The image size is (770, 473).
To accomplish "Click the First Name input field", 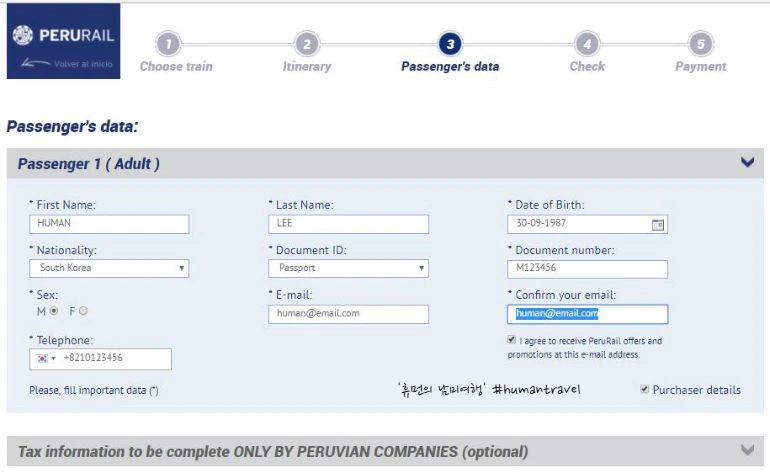I will click(x=109, y=224).
